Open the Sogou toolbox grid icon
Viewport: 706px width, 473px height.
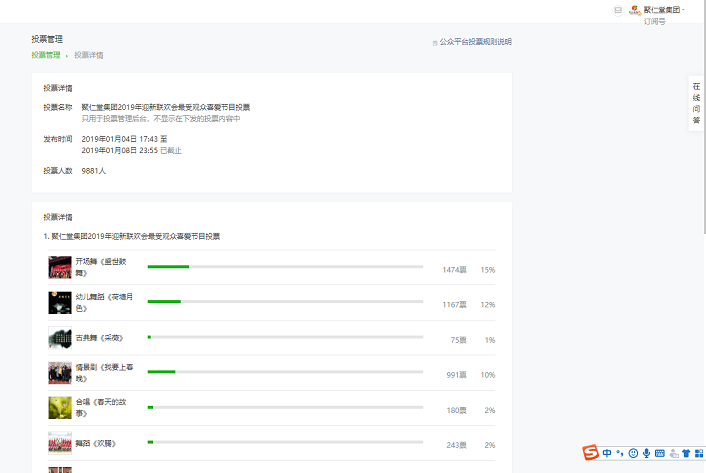pyautogui.click(x=698, y=453)
